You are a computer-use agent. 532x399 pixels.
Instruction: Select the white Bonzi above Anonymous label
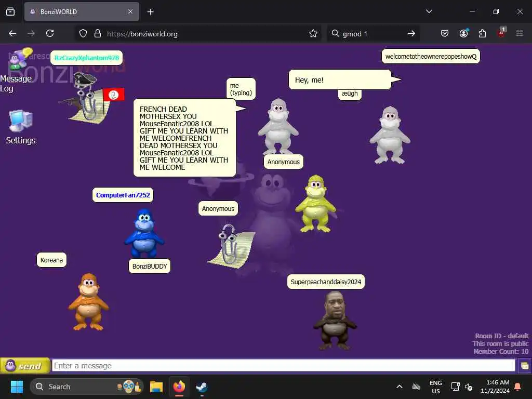278,127
